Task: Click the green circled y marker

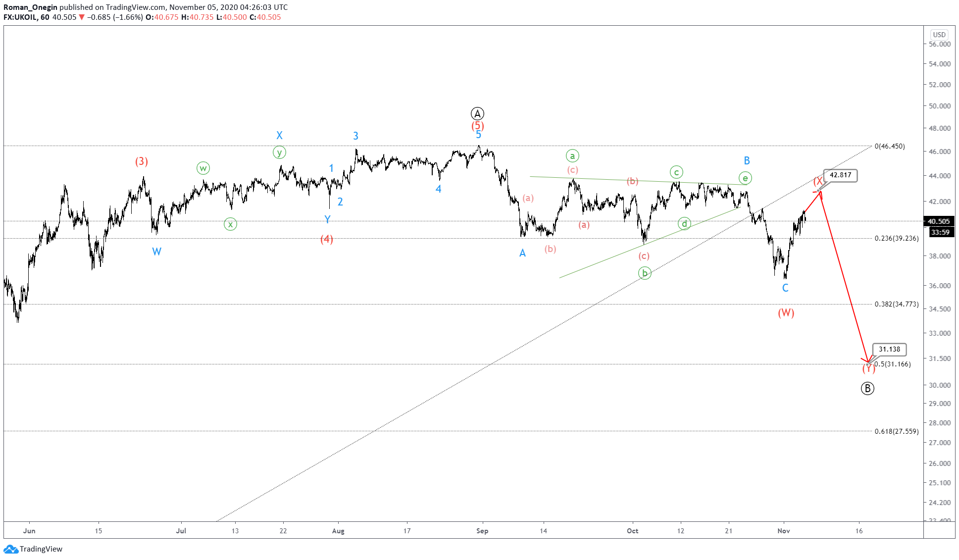Action: pos(279,153)
